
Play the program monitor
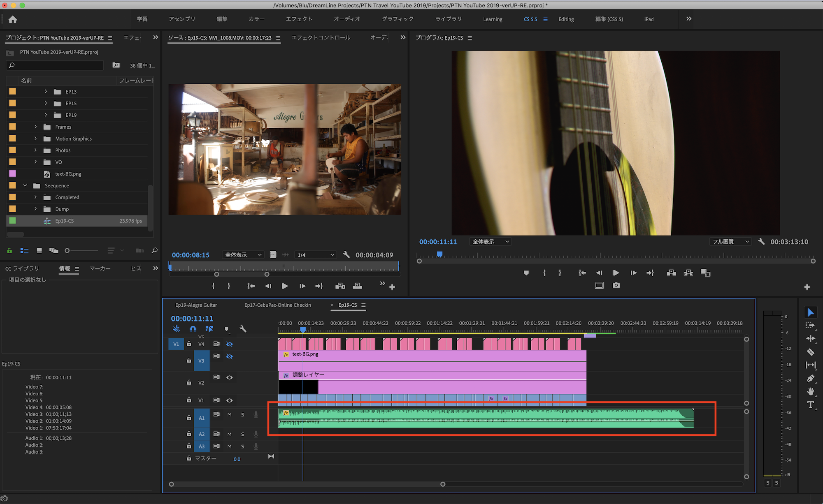pyautogui.click(x=616, y=273)
